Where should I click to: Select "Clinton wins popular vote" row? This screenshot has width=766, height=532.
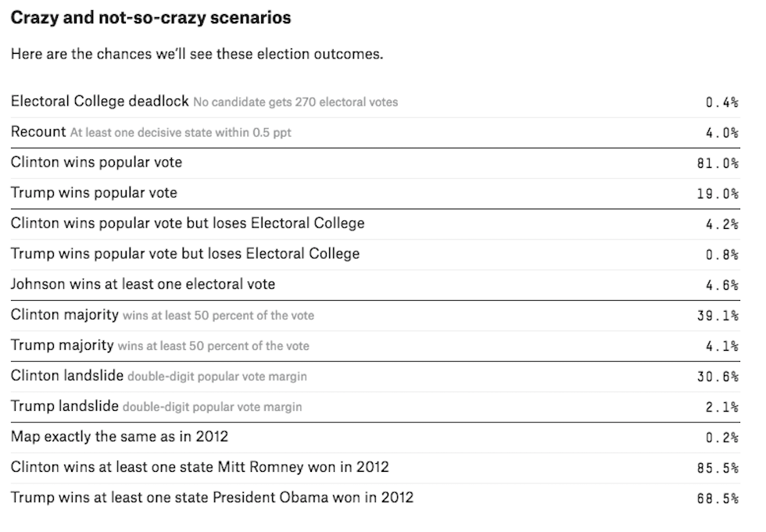[x=96, y=162]
